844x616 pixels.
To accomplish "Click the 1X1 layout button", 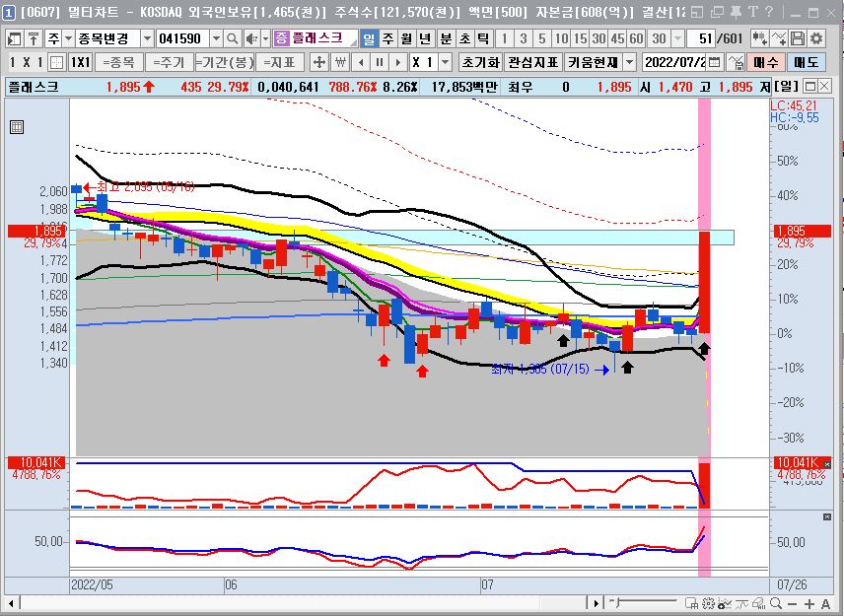I will point(80,62).
